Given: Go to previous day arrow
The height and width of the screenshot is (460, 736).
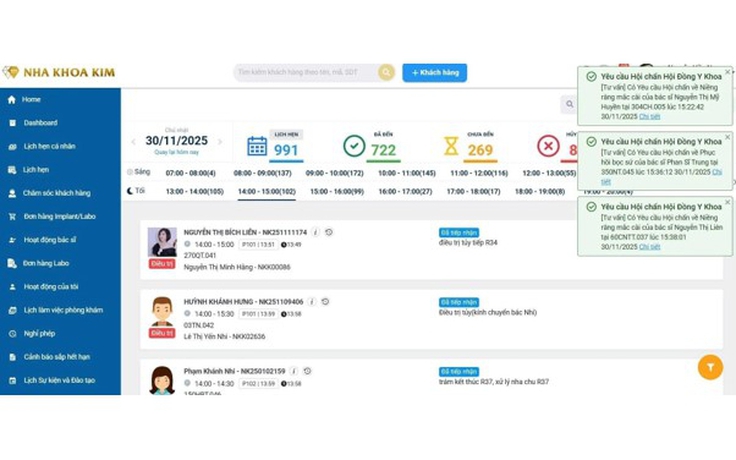Looking at the screenshot, I should click(133, 141).
